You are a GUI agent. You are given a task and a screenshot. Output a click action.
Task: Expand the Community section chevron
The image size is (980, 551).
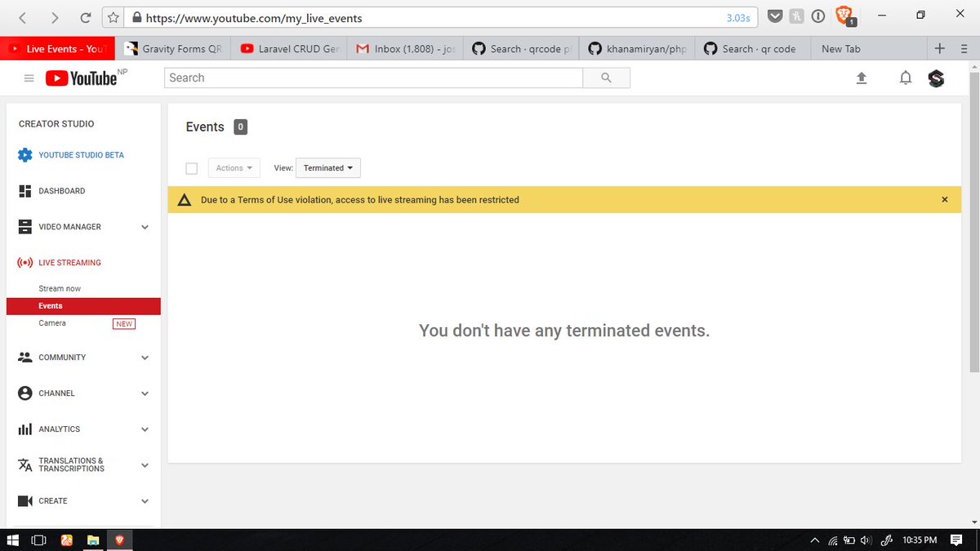coord(145,358)
